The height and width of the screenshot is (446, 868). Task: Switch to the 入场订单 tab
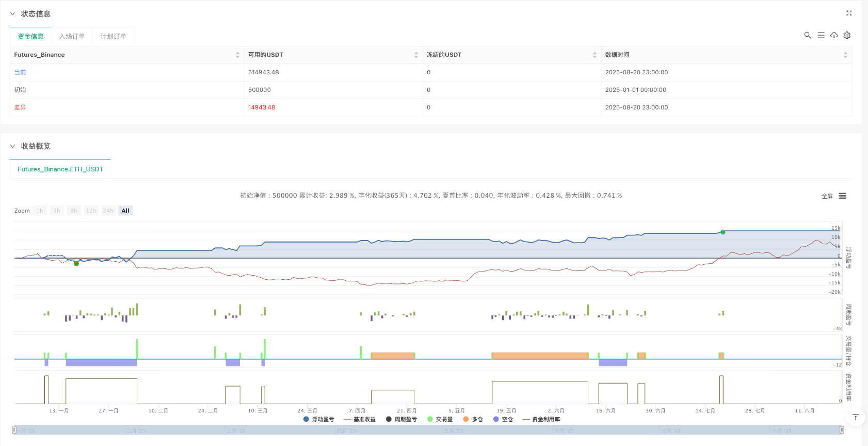point(72,36)
